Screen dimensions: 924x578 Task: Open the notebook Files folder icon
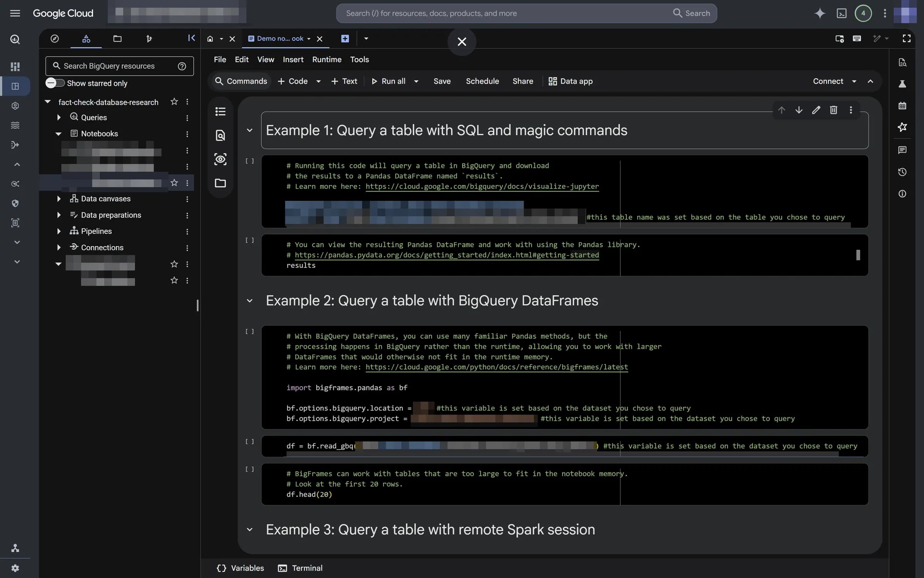pyautogui.click(x=220, y=183)
